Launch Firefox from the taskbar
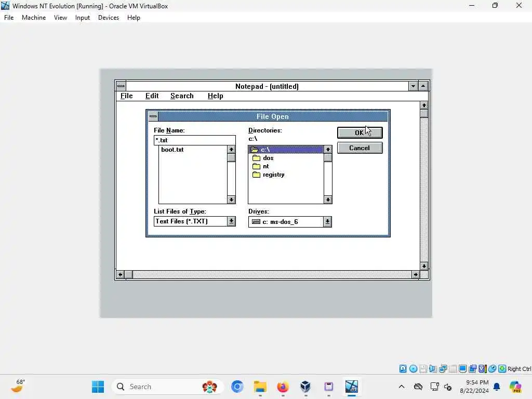Viewport: 532px width, 399px height. click(x=283, y=387)
